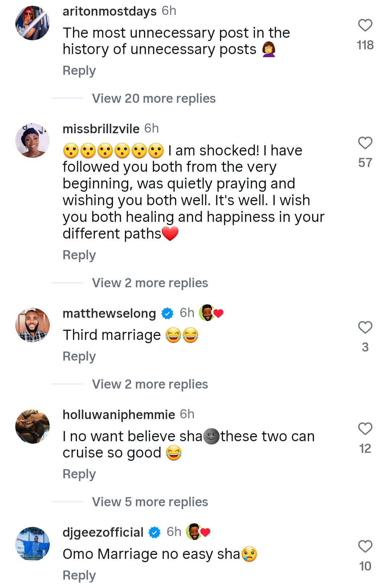
Task: Click djgeezofficial's verified badge
Action: pos(155,532)
